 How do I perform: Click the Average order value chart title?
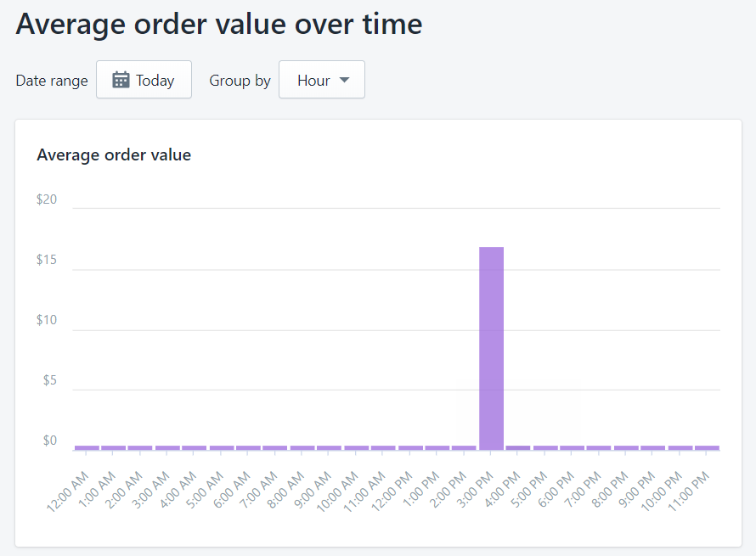pyautogui.click(x=114, y=154)
